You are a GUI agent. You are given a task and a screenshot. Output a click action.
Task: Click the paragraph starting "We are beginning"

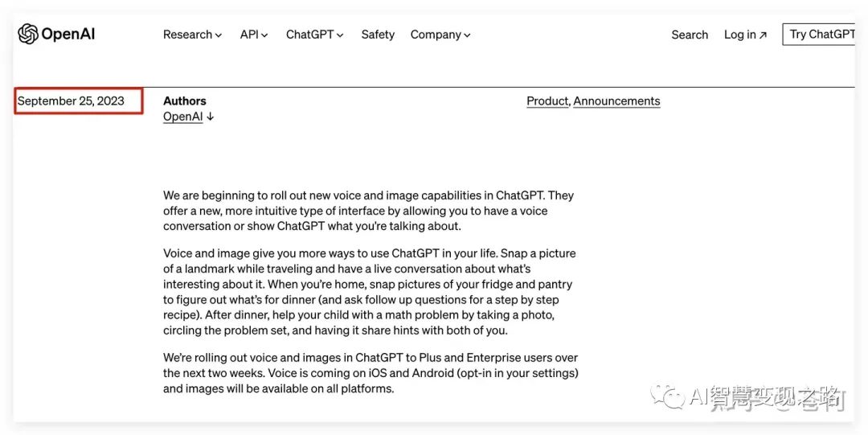click(x=368, y=211)
